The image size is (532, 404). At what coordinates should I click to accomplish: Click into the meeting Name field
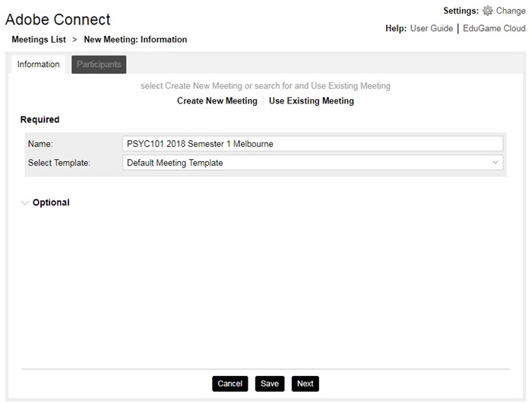[312, 144]
